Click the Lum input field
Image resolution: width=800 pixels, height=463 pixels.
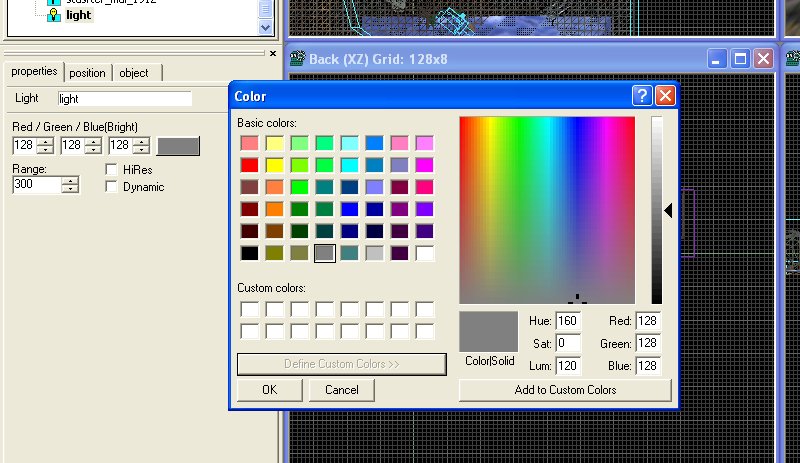pyautogui.click(x=568, y=365)
